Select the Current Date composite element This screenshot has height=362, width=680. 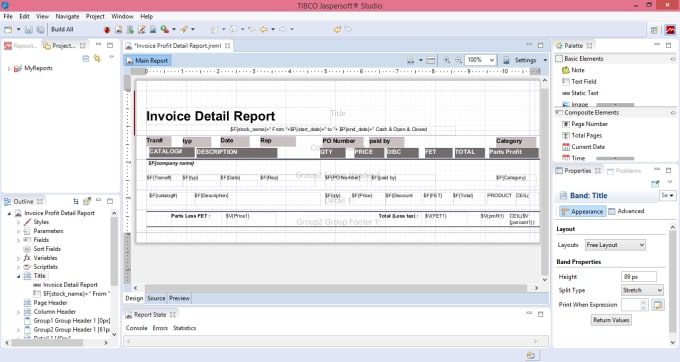583,147
